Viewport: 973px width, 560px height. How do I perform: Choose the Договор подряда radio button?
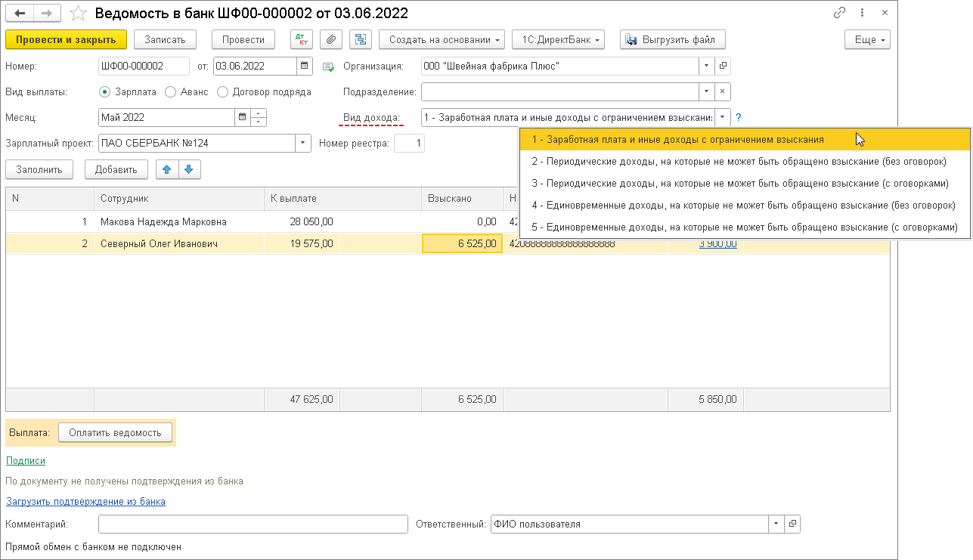pyautogui.click(x=222, y=91)
